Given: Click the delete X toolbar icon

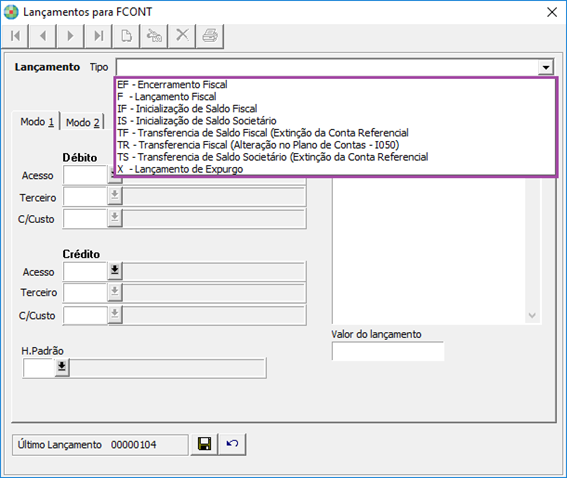Looking at the screenshot, I should point(182,36).
